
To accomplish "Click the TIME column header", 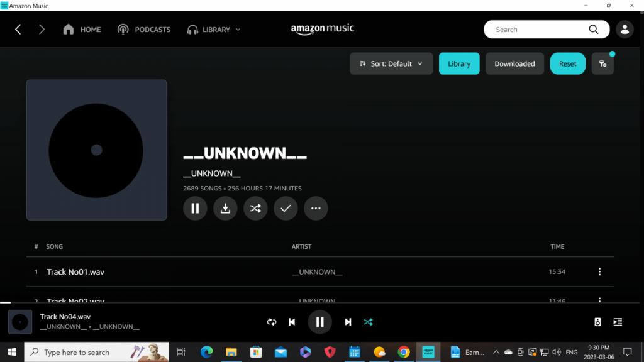I will (557, 246).
